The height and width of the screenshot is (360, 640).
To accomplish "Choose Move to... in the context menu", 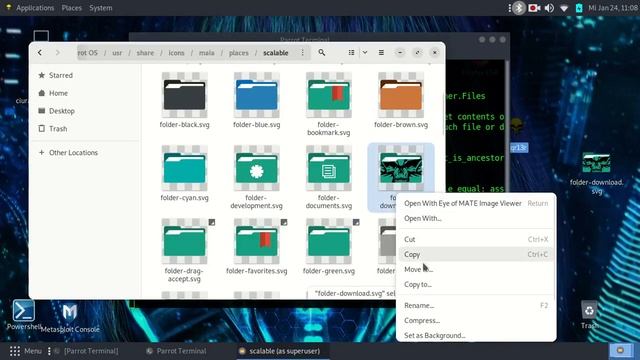I will (476, 269).
